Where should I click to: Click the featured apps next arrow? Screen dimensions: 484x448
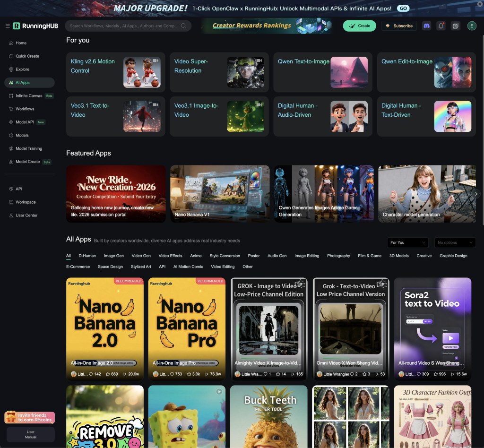pyautogui.click(x=476, y=194)
